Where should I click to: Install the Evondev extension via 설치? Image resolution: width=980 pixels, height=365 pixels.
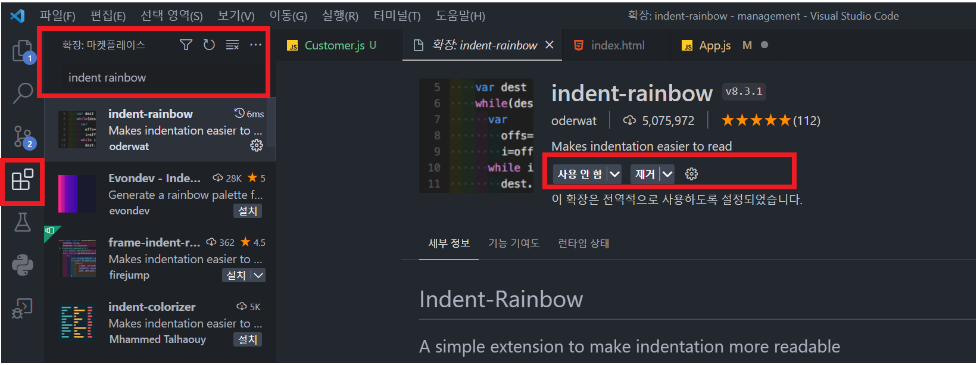click(x=248, y=211)
